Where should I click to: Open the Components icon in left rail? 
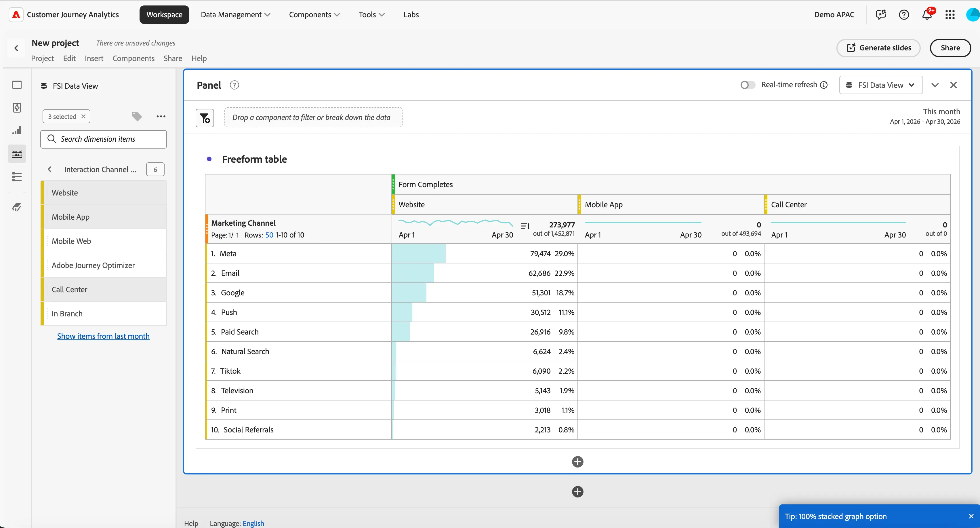(x=17, y=154)
